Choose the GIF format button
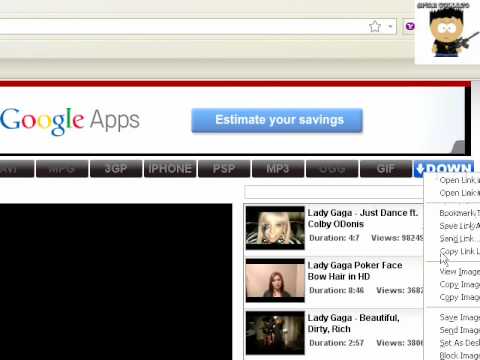The width and height of the screenshot is (480, 360). pyautogui.click(x=386, y=169)
